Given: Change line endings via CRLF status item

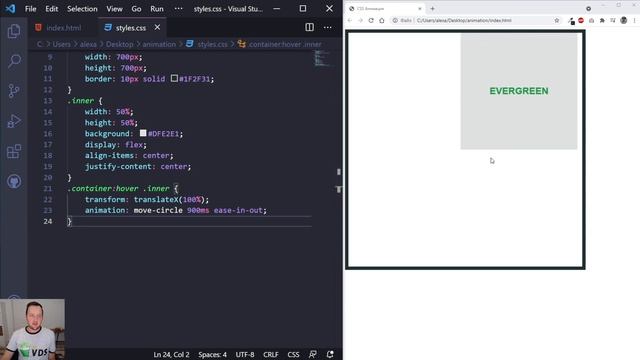Looking at the screenshot, I should (271, 354).
